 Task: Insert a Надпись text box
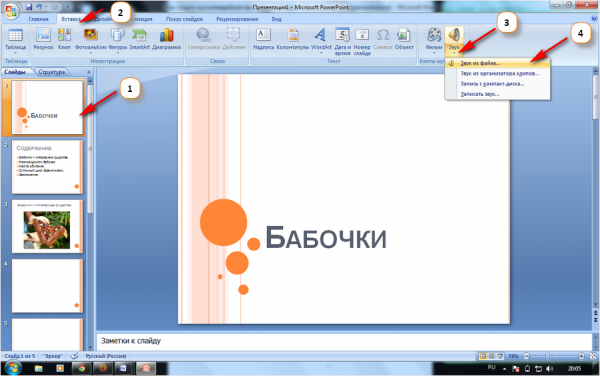[x=263, y=39]
